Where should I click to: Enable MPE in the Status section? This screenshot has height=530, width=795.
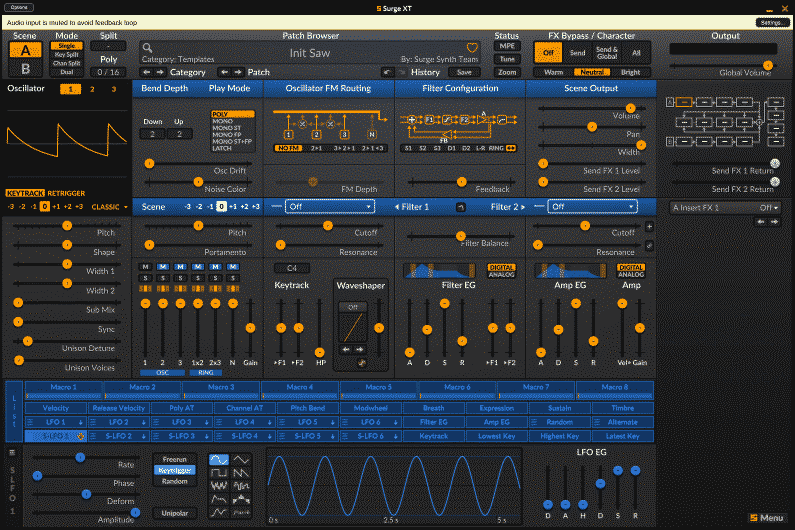pos(507,46)
